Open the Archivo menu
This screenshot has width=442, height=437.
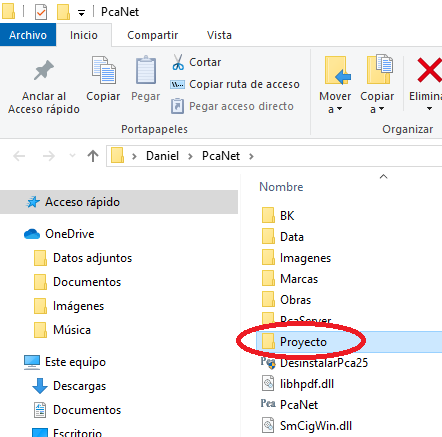[28, 35]
